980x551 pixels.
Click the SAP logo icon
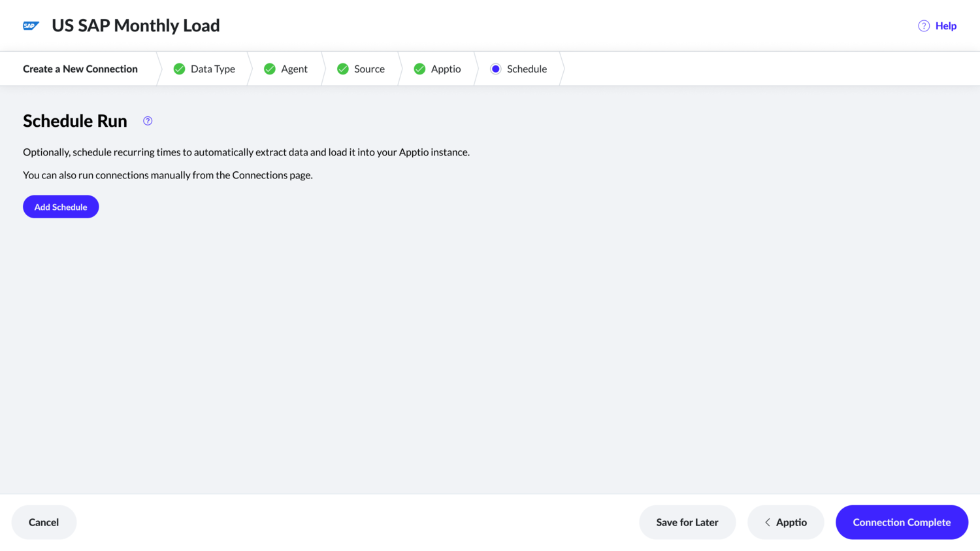[31, 25]
